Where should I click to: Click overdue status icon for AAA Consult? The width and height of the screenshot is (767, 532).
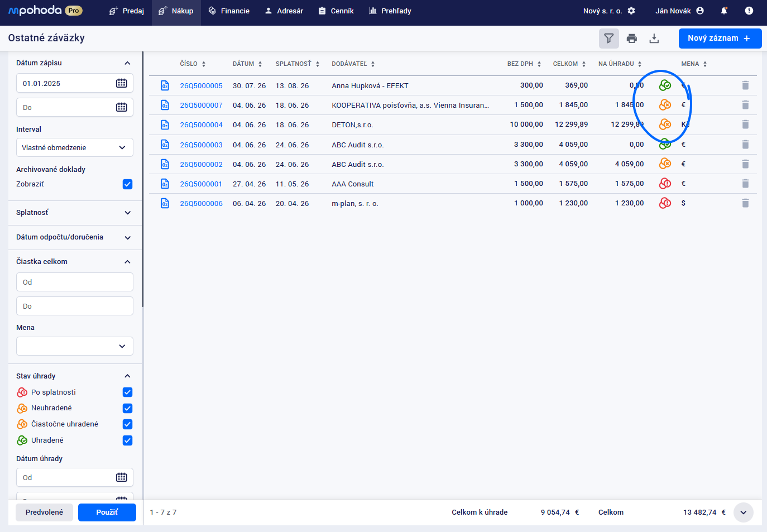[665, 183]
